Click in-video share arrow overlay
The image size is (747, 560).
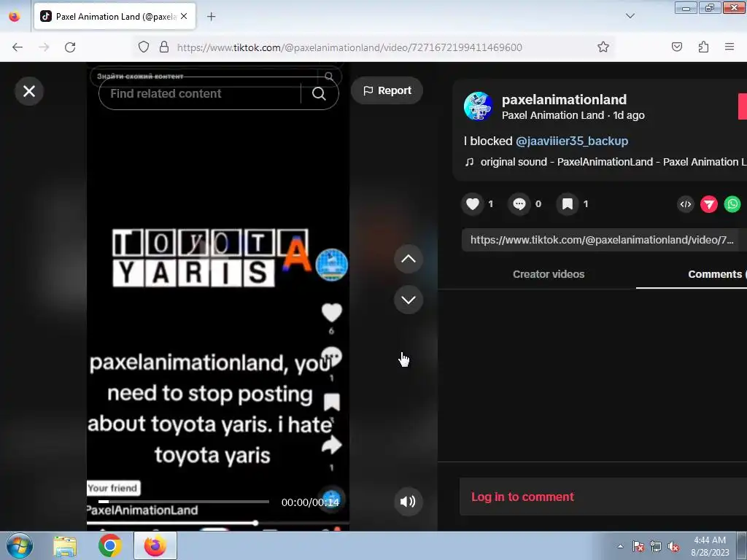pyautogui.click(x=332, y=446)
